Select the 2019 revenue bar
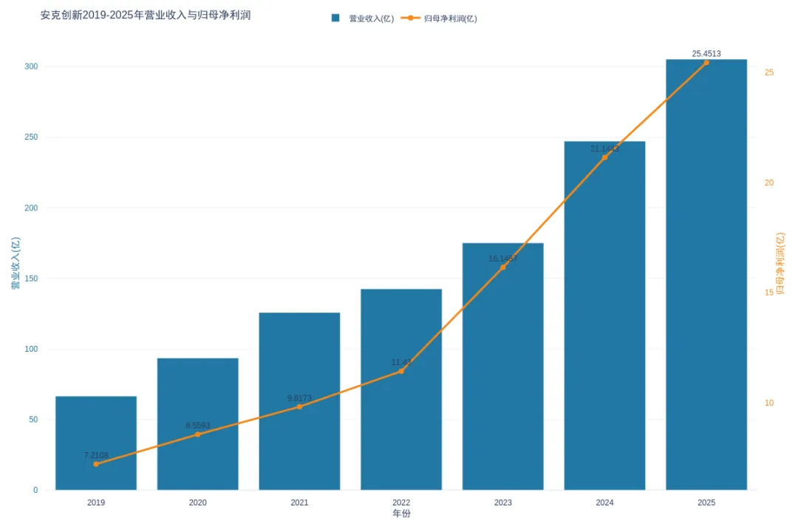This screenshot has height=532, width=798. 95,443
